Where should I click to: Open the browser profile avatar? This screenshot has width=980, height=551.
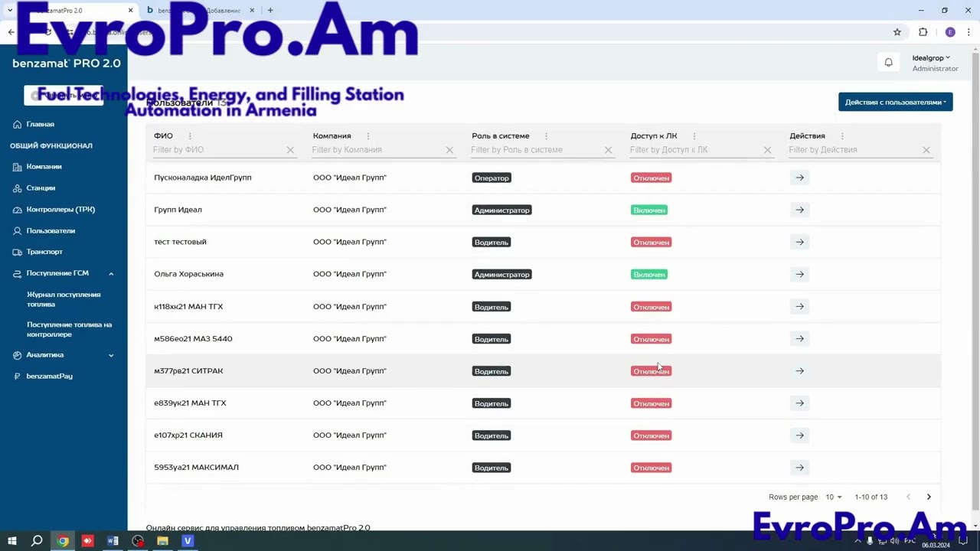(950, 32)
